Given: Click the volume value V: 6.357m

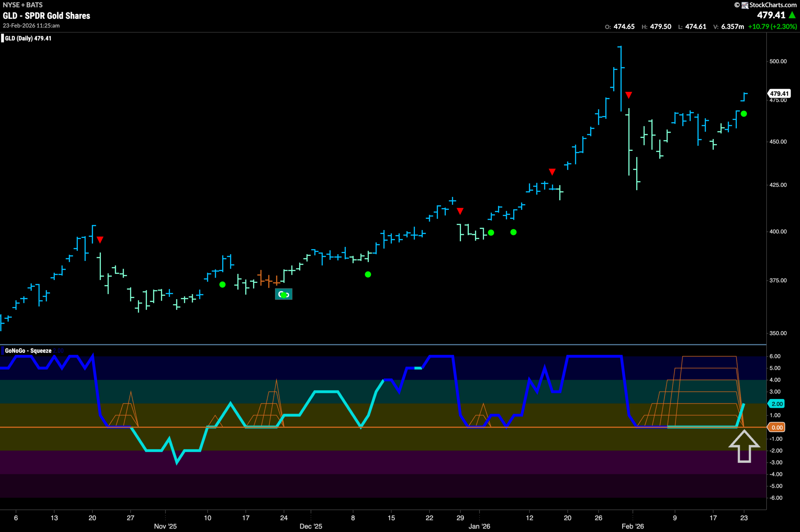Looking at the screenshot, I should pos(728,27).
